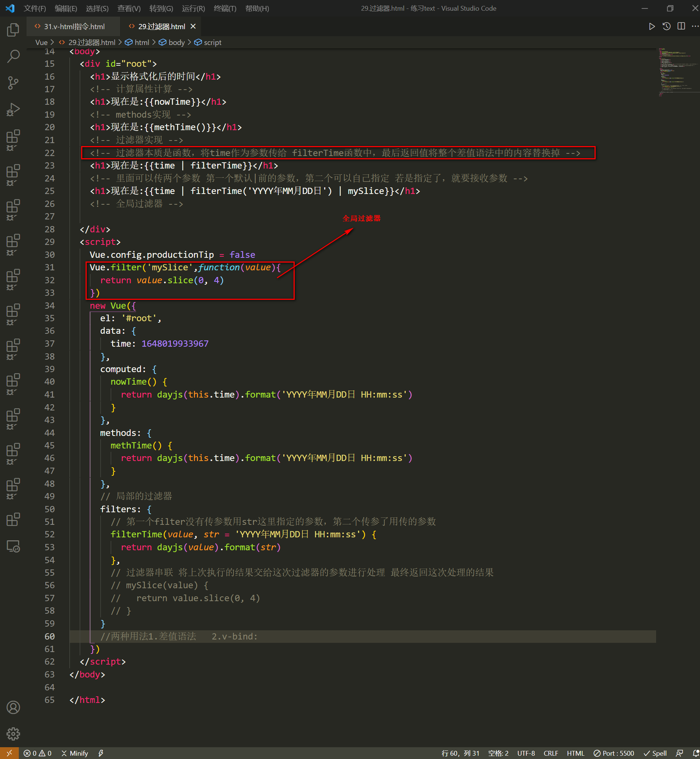The height and width of the screenshot is (759, 700).
Task: Click the "<!-- 全局过滤器 -->" comment line
Action: pos(136,204)
